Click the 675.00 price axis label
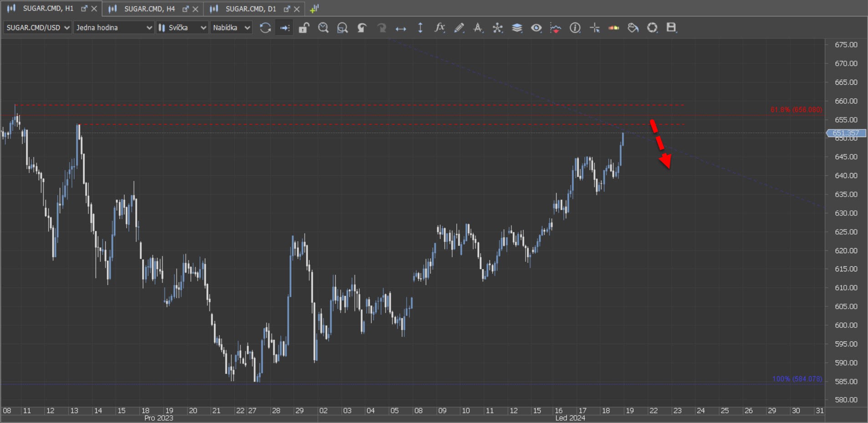 point(846,45)
